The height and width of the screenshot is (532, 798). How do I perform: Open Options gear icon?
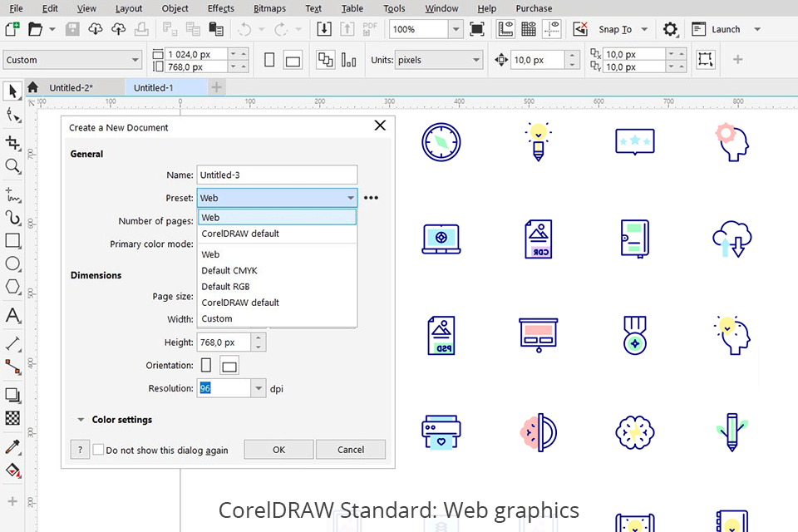(x=670, y=29)
